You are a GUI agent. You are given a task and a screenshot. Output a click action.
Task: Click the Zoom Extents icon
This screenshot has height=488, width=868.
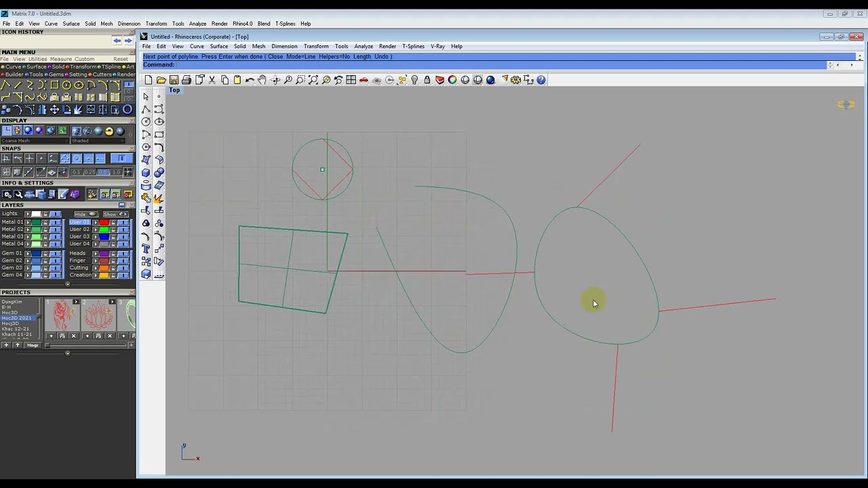(x=313, y=80)
